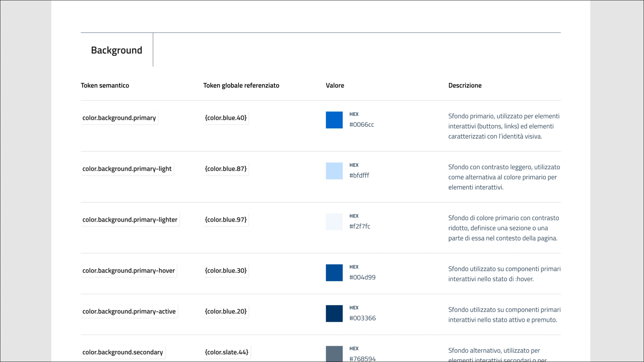The height and width of the screenshot is (362, 644).
Task: Click the hex value #004d99
Action: [362, 278]
